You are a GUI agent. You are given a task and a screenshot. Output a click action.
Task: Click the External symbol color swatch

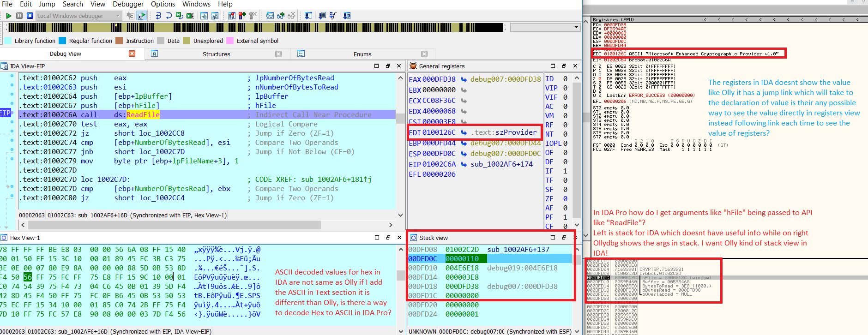[230, 41]
